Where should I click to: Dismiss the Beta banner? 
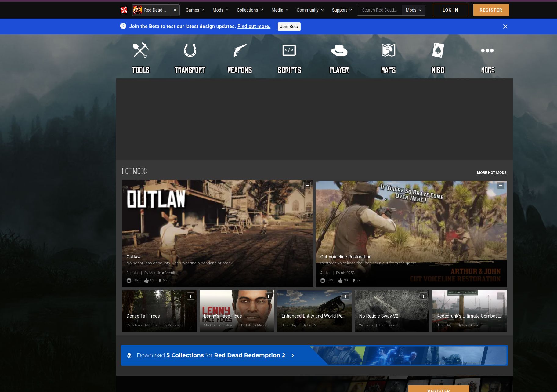(505, 27)
